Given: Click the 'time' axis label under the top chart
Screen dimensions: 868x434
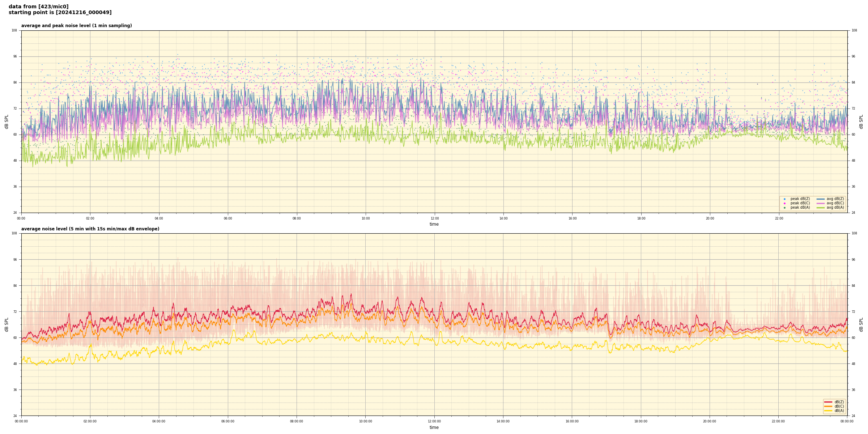Looking at the screenshot, I should (434, 224).
